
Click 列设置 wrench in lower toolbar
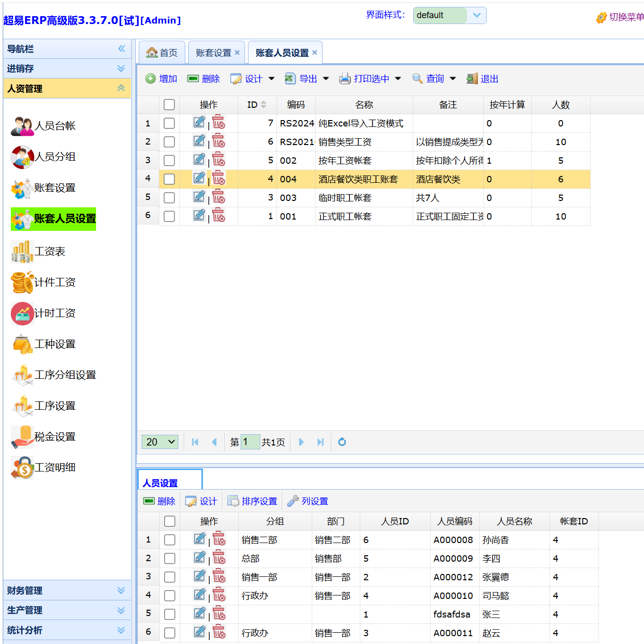click(x=308, y=501)
